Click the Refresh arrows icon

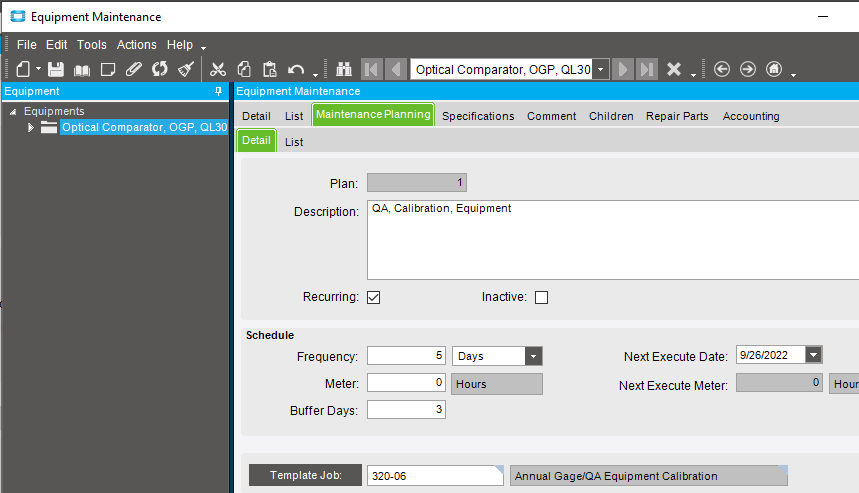(160, 69)
